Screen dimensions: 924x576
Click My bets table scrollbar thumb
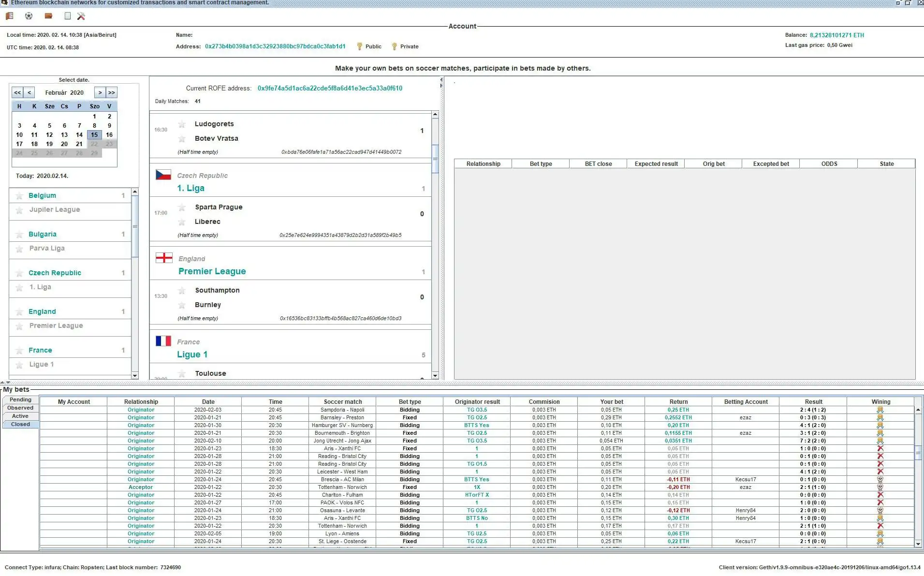pos(918,453)
